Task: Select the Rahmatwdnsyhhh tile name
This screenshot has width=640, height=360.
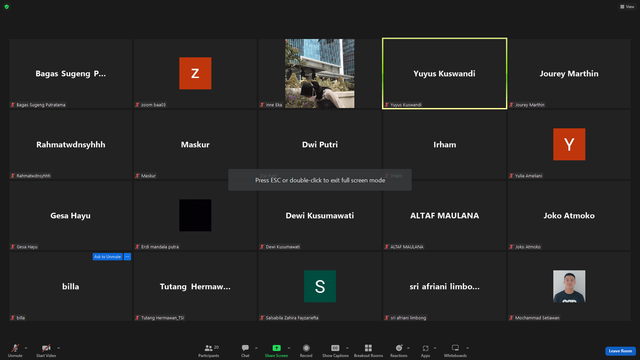Action: coord(71,145)
